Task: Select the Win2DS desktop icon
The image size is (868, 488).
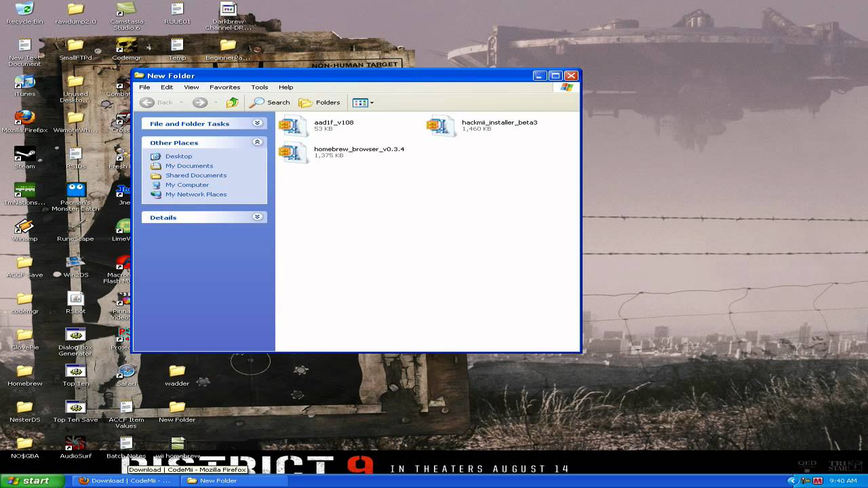Action: tap(75, 266)
